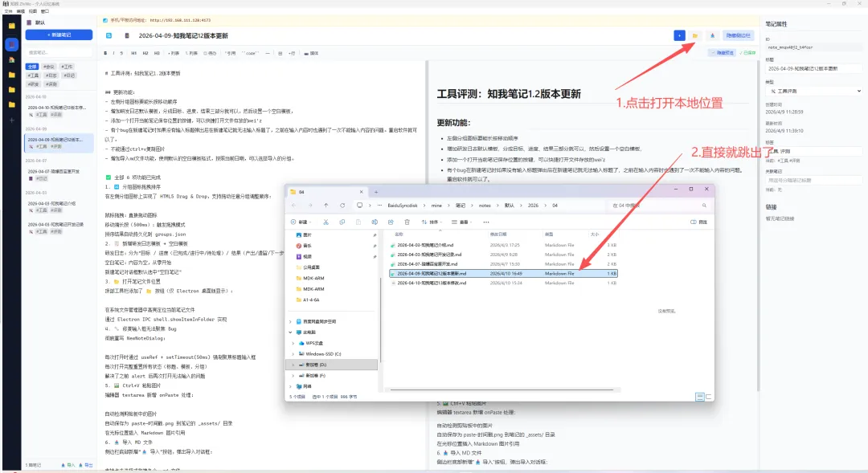Go up one folder in Explorer

326,206
